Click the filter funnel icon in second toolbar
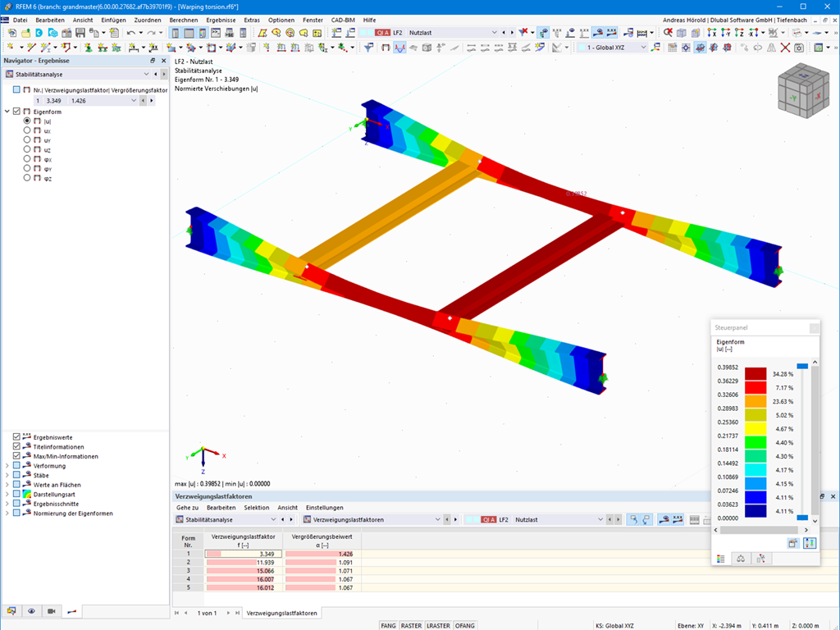 point(368,48)
